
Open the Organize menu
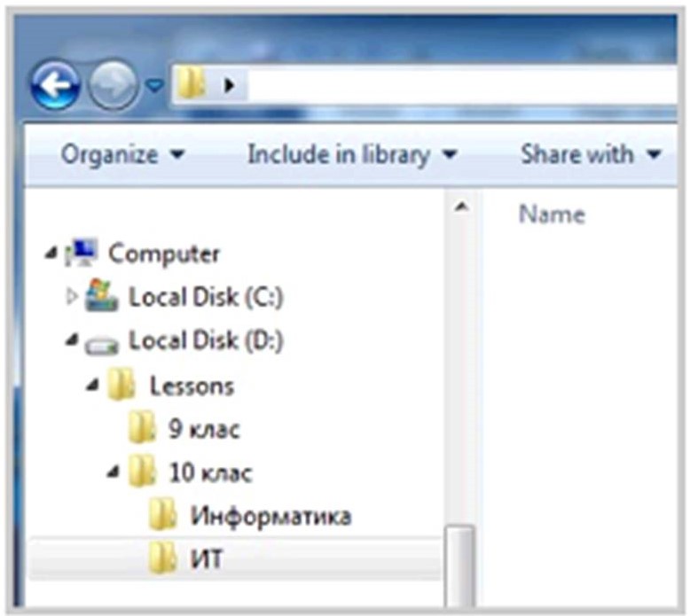click(123, 155)
